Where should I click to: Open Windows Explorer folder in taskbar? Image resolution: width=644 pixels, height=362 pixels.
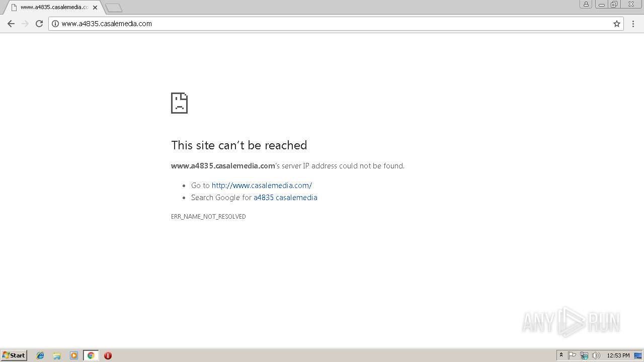point(57,355)
